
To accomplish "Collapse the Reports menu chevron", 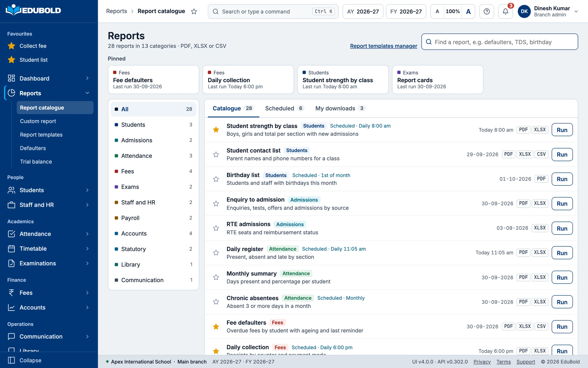I will 87,93.
